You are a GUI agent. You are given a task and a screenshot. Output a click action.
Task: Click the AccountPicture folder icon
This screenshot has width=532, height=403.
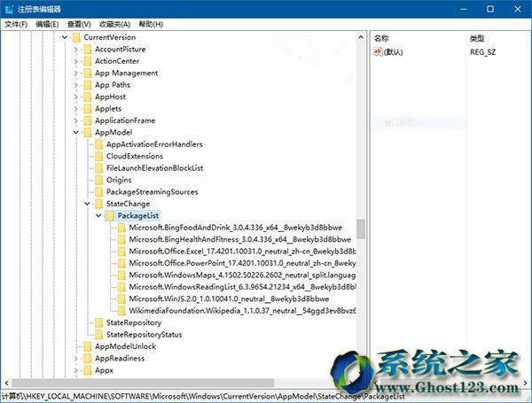click(88, 50)
